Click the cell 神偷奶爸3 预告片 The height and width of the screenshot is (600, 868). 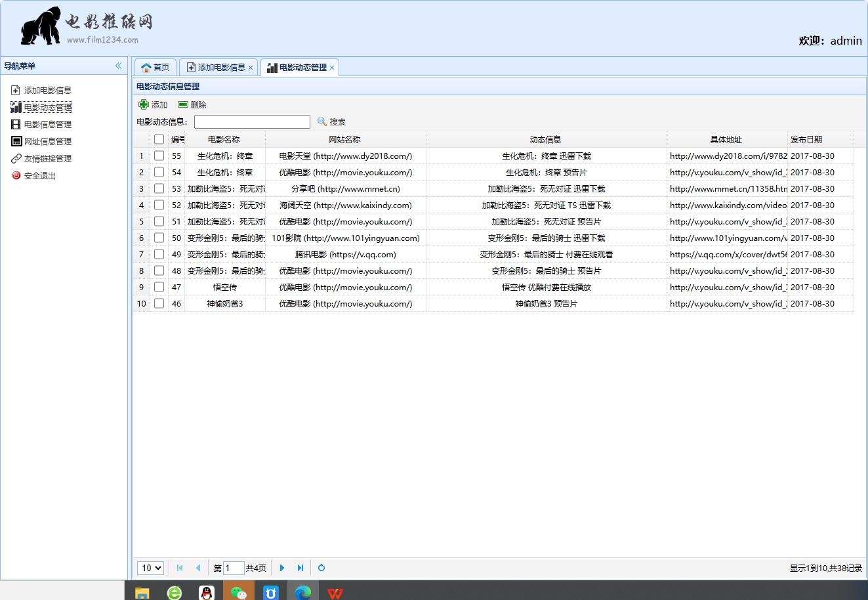tap(547, 304)
